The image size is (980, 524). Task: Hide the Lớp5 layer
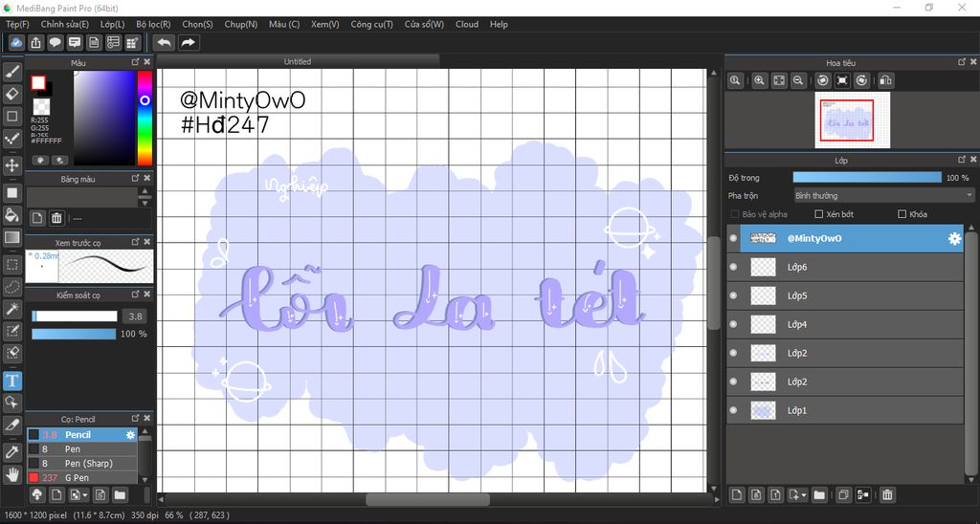(x=733, y=296)
